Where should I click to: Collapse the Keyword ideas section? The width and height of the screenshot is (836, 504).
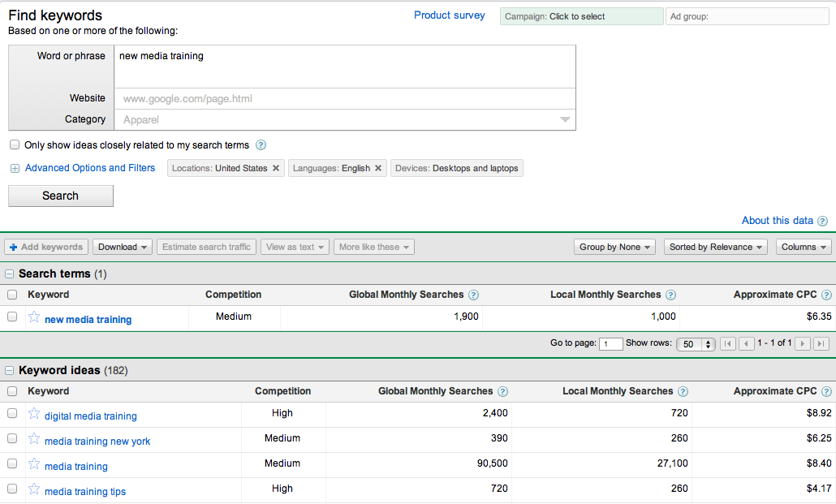pyautogui.click(x=9, y=371)
